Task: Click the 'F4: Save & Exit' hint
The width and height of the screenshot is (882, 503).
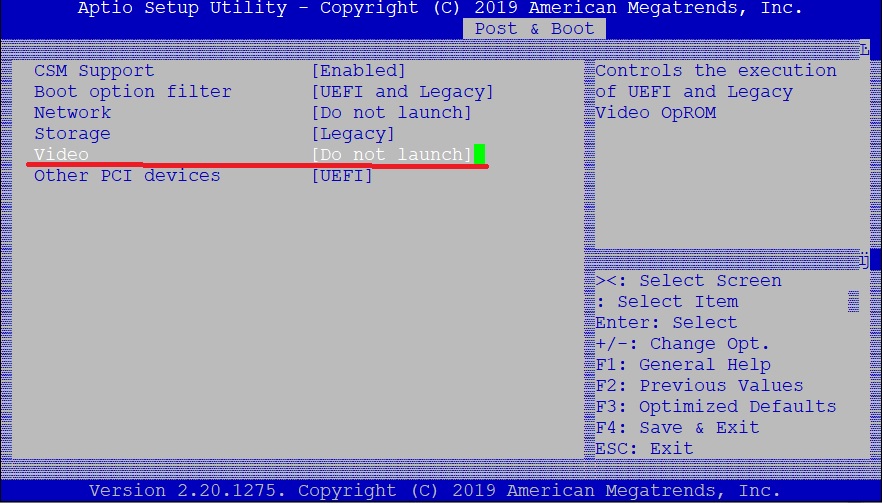Action: (x=678, y=428)
